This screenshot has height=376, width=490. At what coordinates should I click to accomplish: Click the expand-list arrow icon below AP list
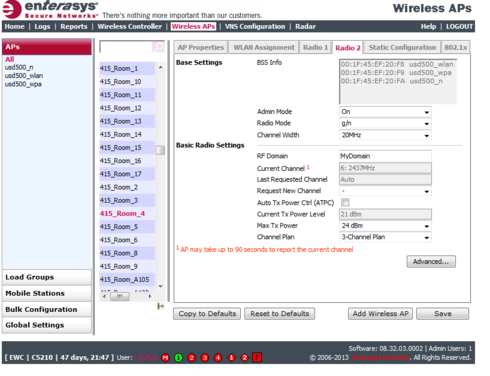[161, 306]
